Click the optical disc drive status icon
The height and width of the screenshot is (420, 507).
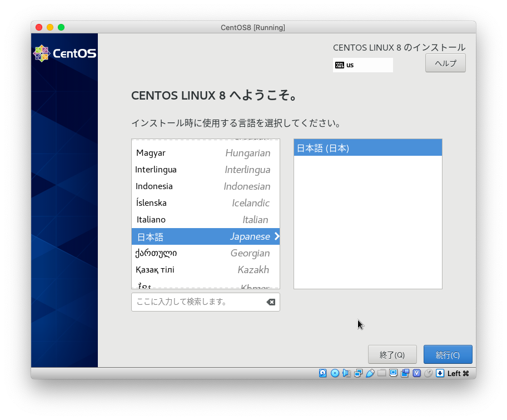(335, 373)
